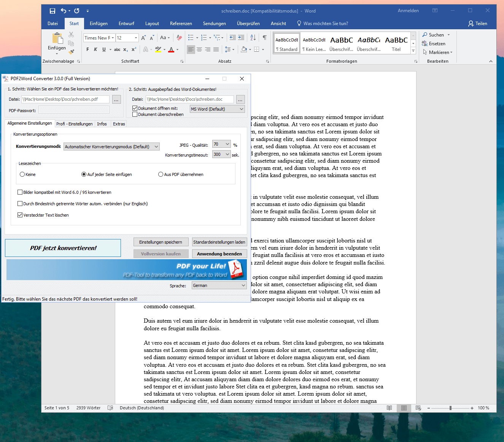Open the 'MS Word (Default)' dropdown
The height and width of the screenshot is (442, 504).
[x=217, y=109]
